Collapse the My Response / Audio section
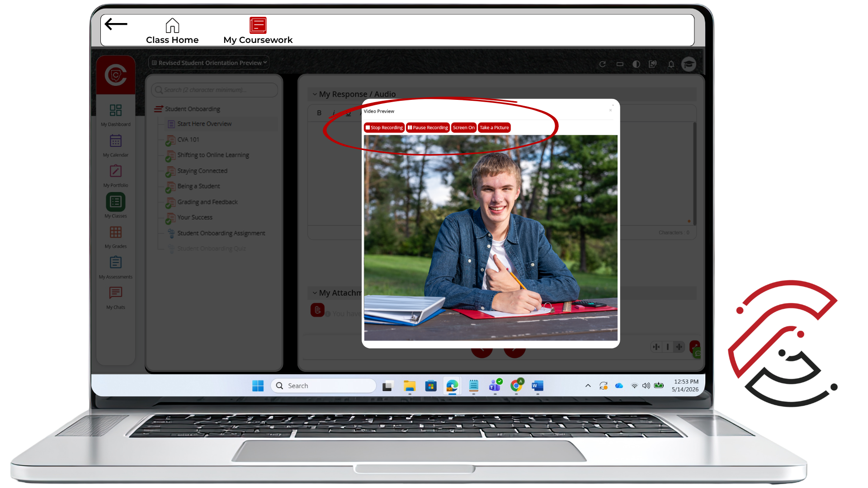Viewport: 868px width, 488px height. tap(315, 94)
